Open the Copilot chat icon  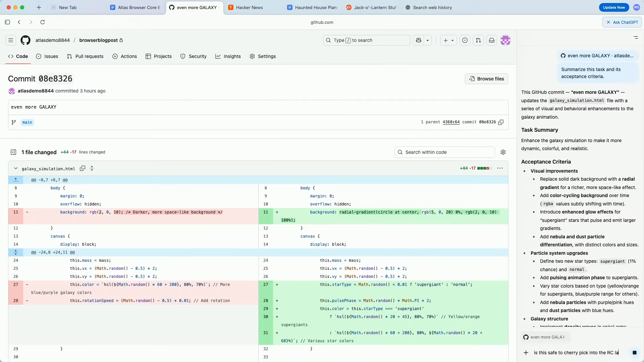[x=419, y=40]
